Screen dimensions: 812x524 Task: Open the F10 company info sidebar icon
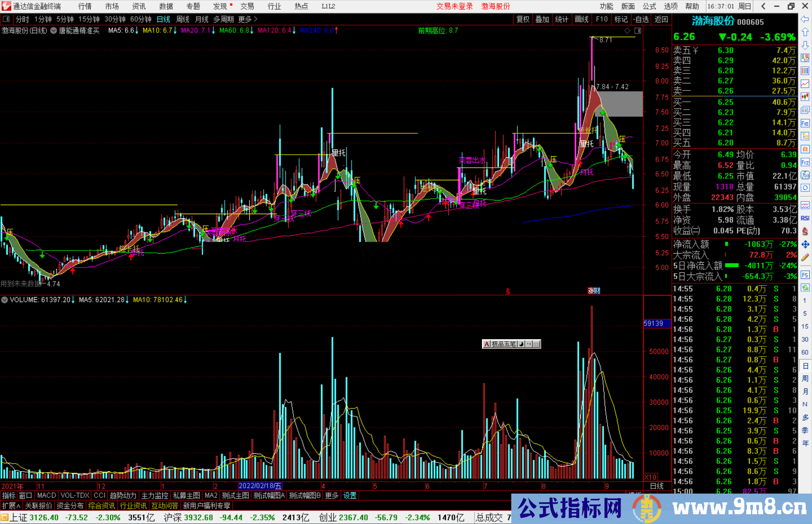805,123
